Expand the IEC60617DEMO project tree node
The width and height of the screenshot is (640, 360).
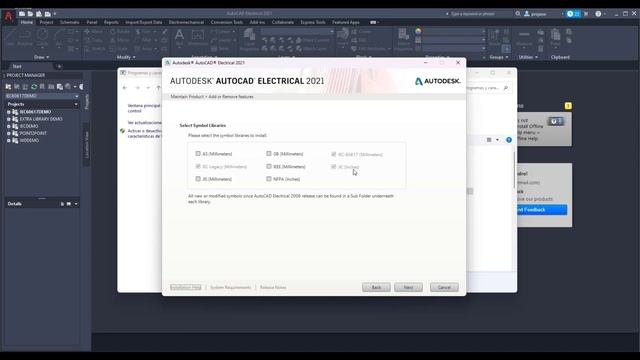click(9, 112)
